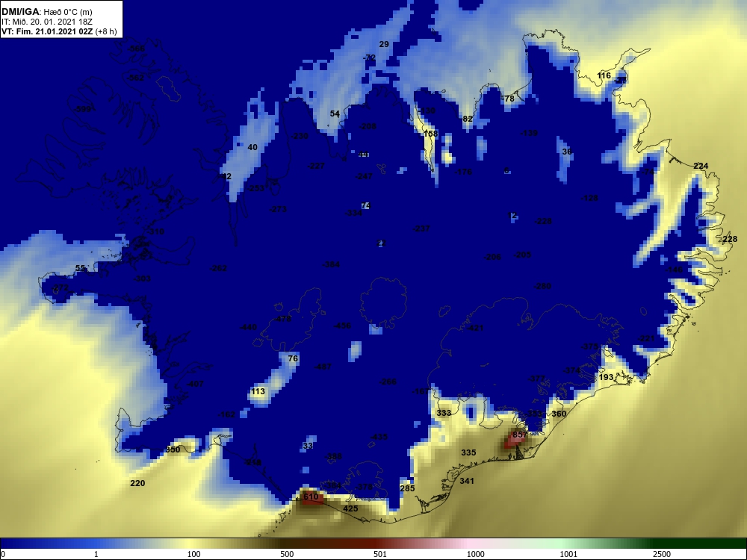The image size is (747, 560).
Task: Select the -487 value label
Action: coord(323,367)
